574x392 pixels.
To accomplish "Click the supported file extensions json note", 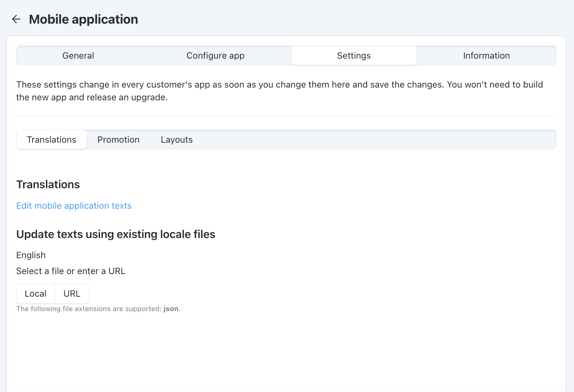I will tap(98, 309).
